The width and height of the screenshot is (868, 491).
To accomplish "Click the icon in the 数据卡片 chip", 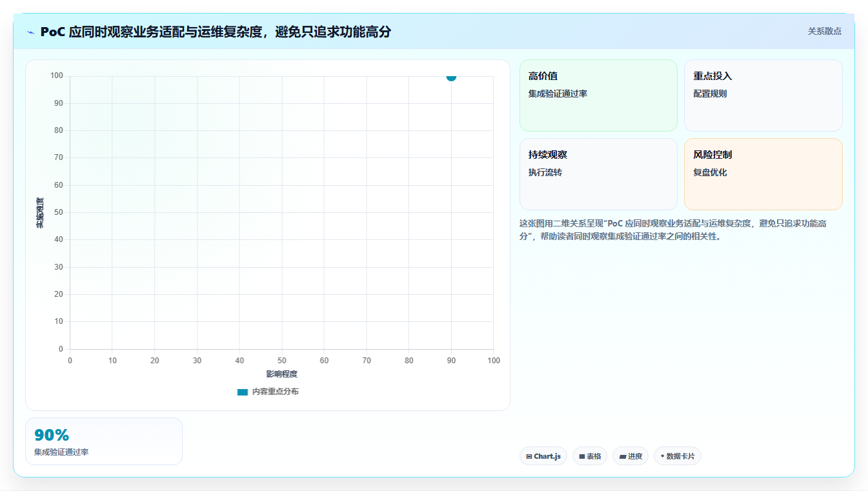I will pos(662,456).
